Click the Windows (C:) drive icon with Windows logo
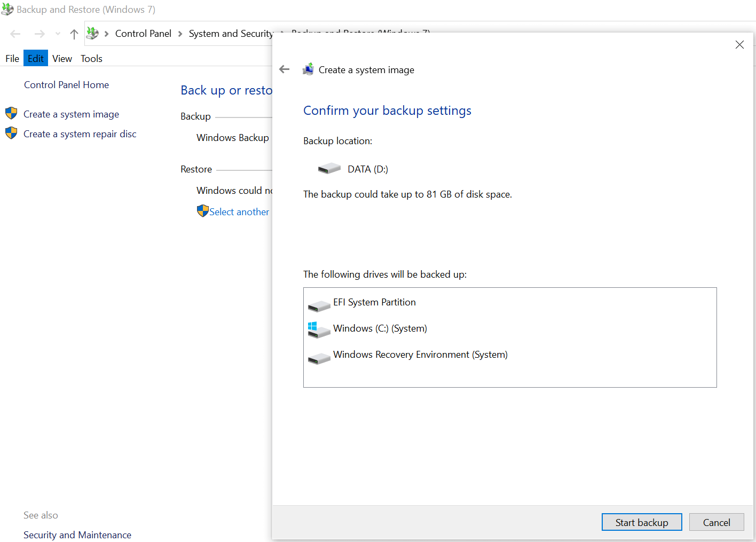The image size is (756, 542). coord(319,330)
